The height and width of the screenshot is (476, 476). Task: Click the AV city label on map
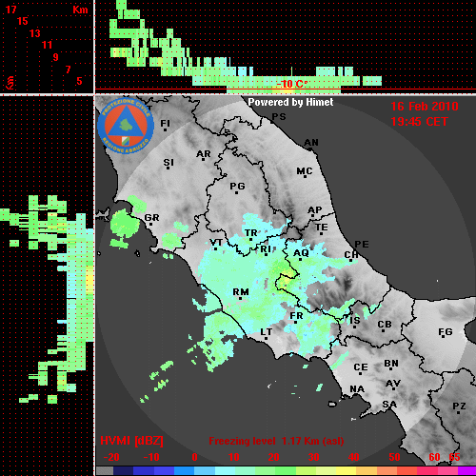393,384
